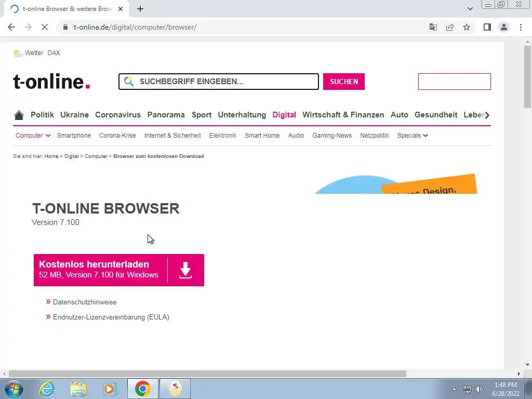
Task: Show hidden tray icons
Action: tap(454, 389)
